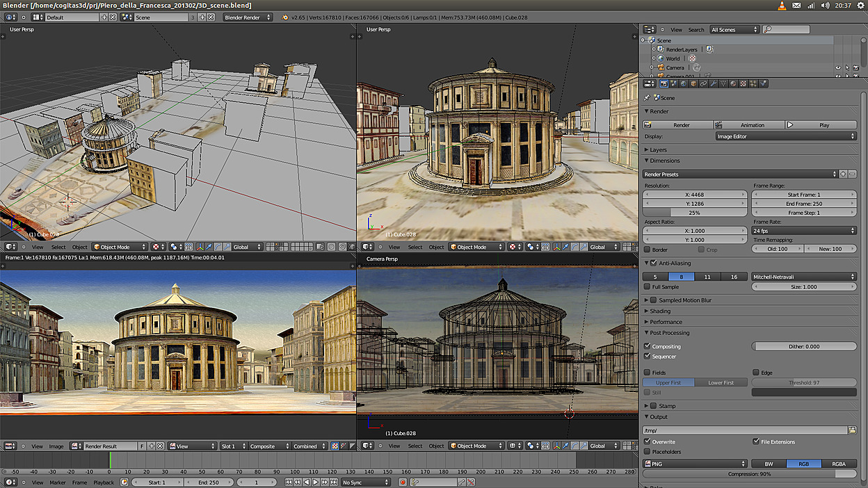Select the Object properties cube tab
Screen dimensions: 868x488
(693, 83)
